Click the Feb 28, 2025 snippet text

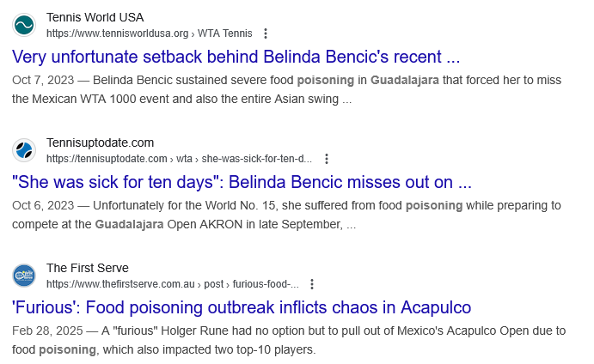[289, 340]
